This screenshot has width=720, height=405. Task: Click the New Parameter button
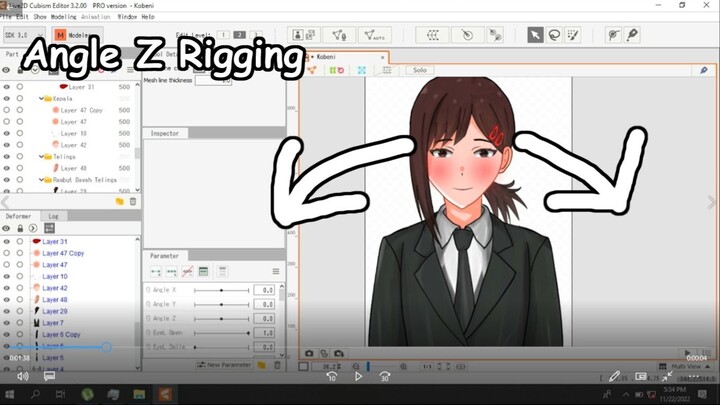[224, 365]
